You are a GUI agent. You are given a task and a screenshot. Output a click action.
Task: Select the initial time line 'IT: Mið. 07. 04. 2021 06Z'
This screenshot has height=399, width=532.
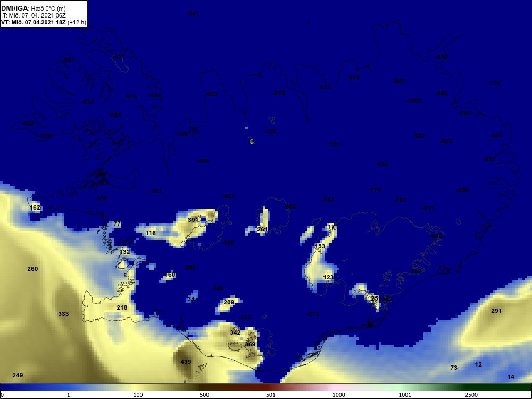click(33, 15)
